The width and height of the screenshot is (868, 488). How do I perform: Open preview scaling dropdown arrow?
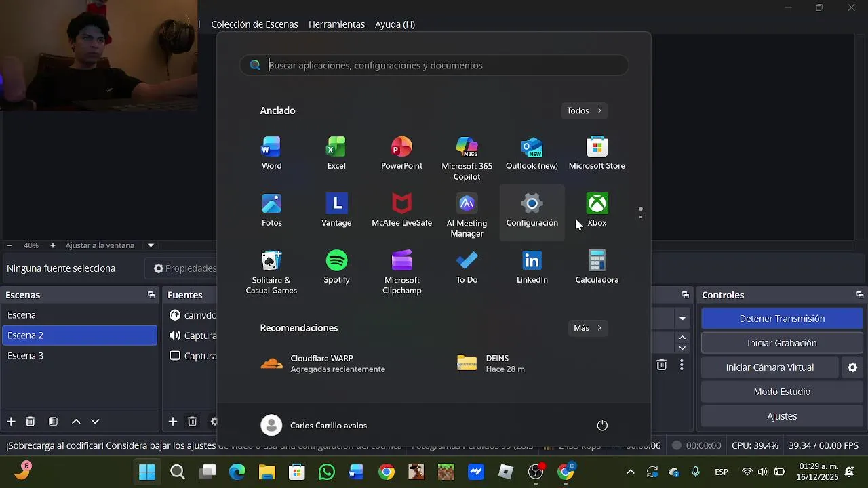[151, 245]
